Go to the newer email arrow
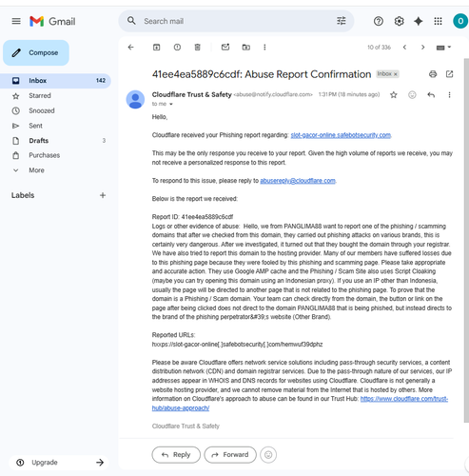The width and height of the screenshot is (469, 476). pyautogui.click(x=404, y=48)
